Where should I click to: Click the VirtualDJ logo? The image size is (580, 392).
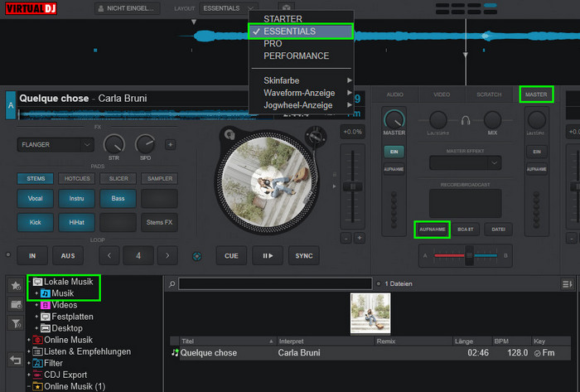[x=31, y=7]
